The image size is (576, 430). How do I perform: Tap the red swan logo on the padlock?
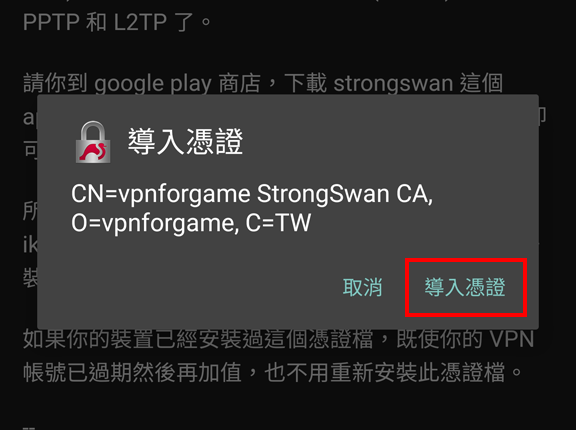coord(93,152)
